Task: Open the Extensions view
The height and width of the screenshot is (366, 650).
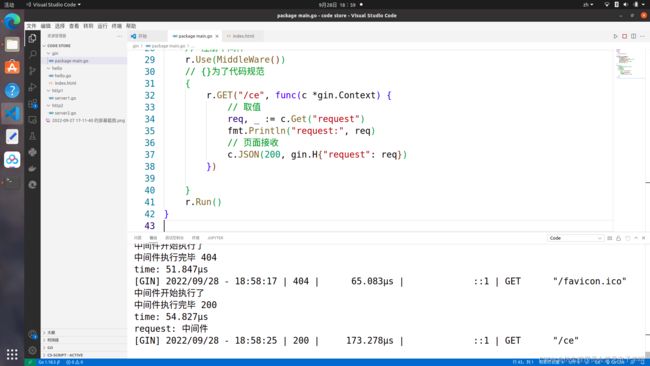Action: [32, 104]
